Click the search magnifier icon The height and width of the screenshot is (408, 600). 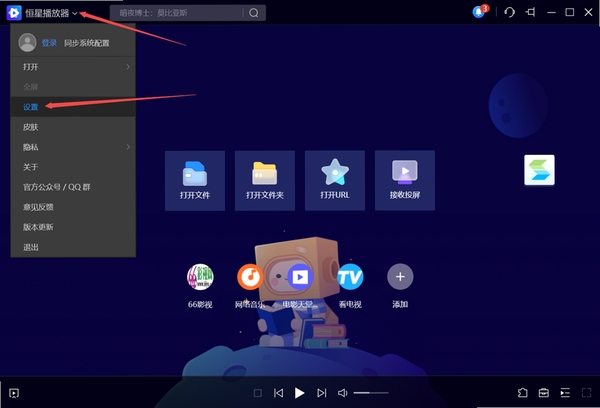pos(253,13)
